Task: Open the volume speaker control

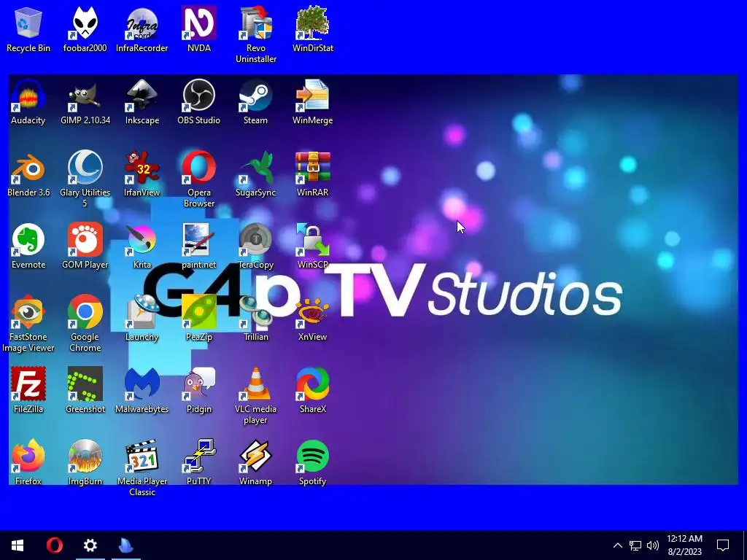Action: tap(653, 545)
